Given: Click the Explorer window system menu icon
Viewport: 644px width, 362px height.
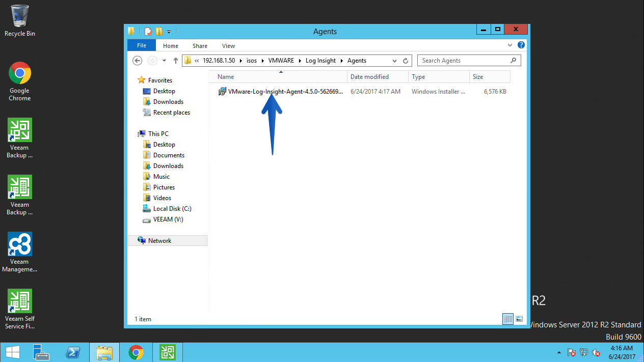Looking at the screenshot, I should click(x=131, y=31).
